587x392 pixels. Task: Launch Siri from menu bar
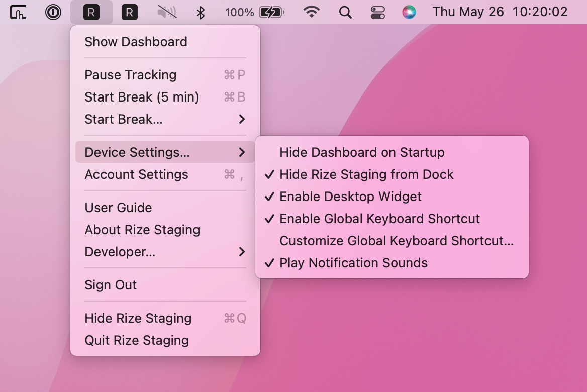coord(409,12)
